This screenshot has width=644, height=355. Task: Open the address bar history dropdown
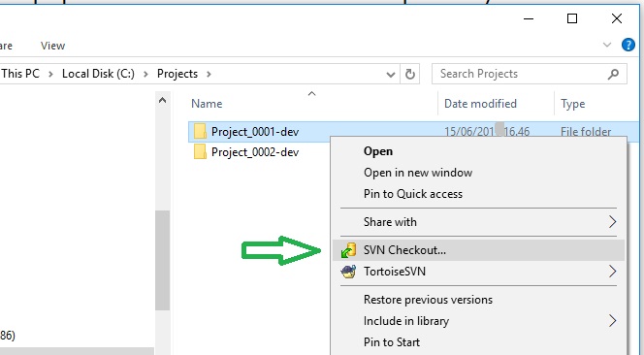(391, 75)
